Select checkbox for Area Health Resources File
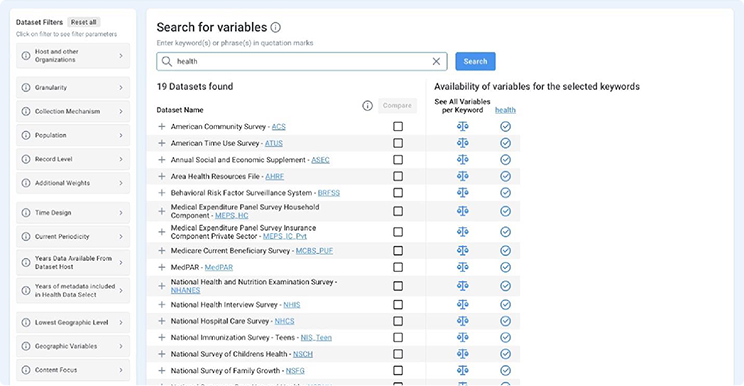This screenshot has height=386, width=744. point(398,176)
